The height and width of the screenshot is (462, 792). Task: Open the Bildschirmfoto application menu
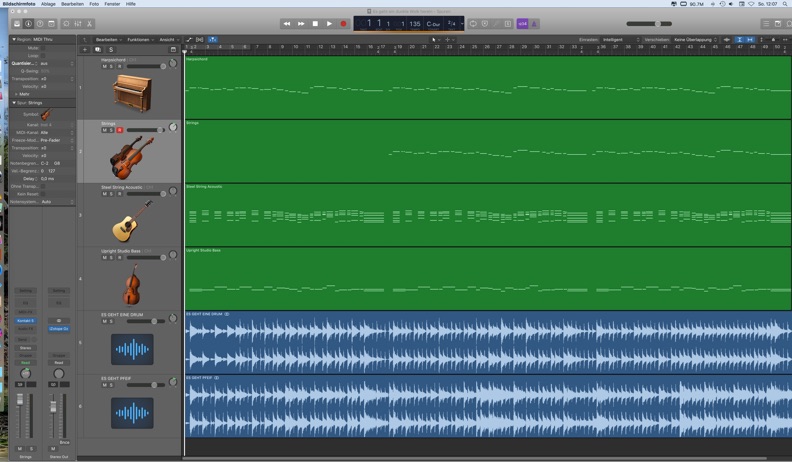tap(19, 4)
